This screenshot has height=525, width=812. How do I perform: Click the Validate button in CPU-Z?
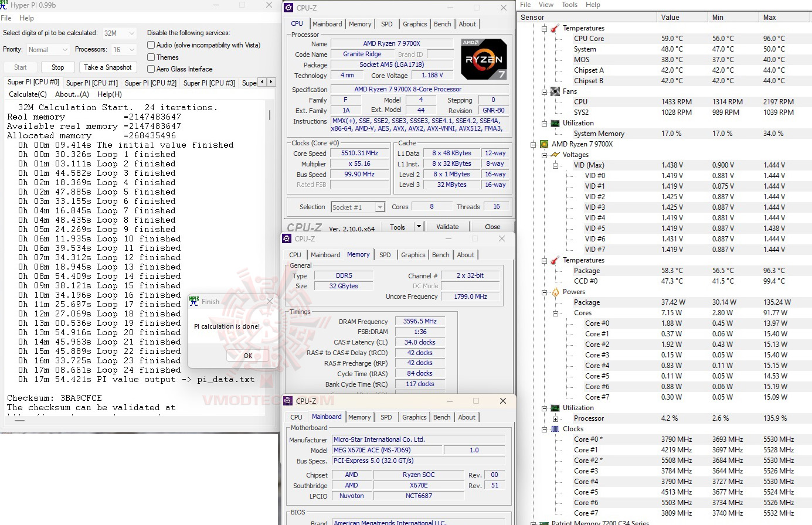448,227
